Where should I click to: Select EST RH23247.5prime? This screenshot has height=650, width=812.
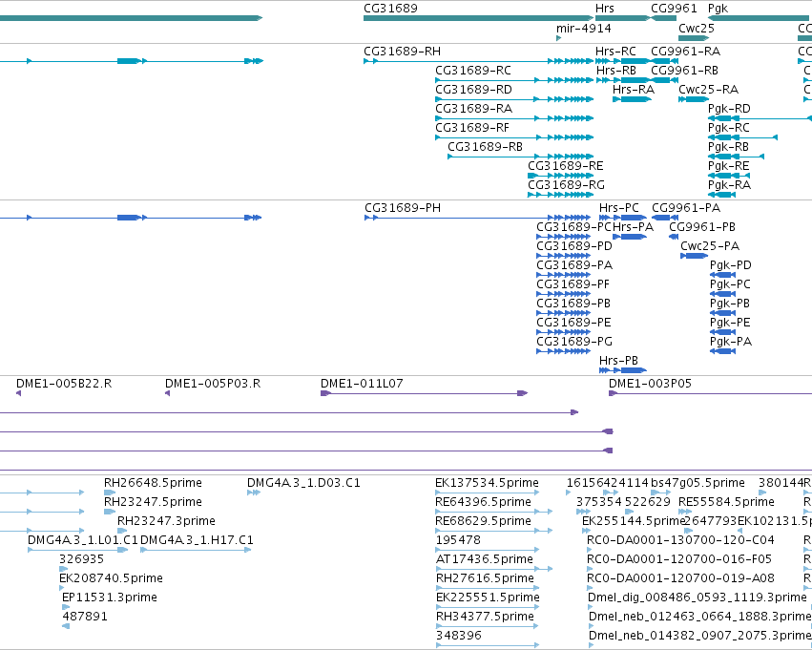[x=110, y=512]
